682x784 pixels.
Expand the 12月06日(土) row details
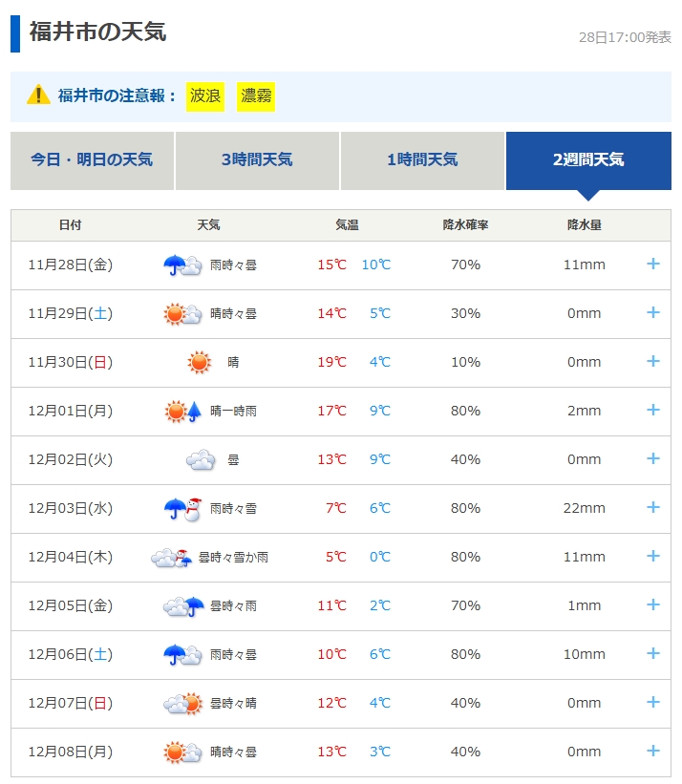(x=653, y=653)
